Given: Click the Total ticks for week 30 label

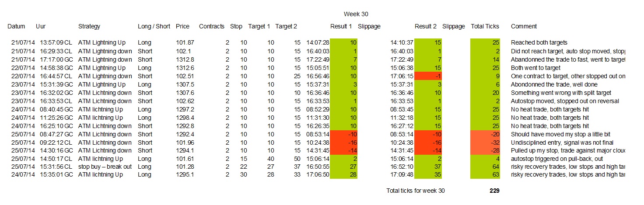Looking at the screenshot, I should (416, 191).
